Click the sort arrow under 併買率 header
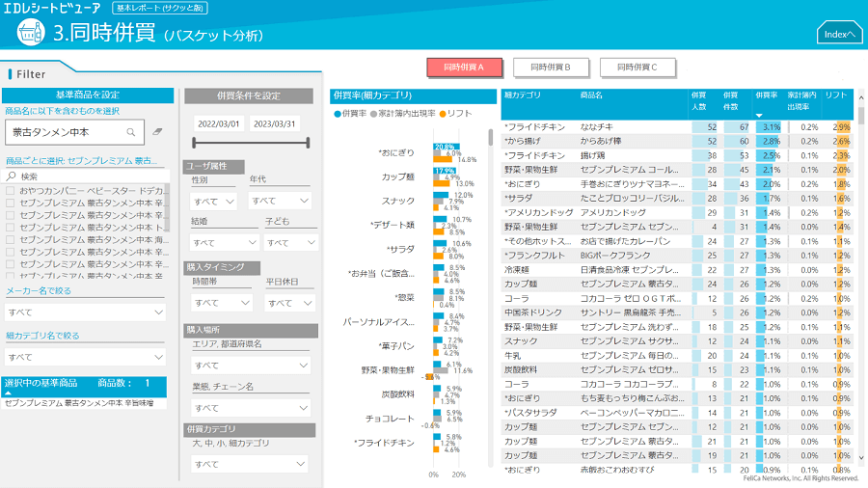 (759, 116)
